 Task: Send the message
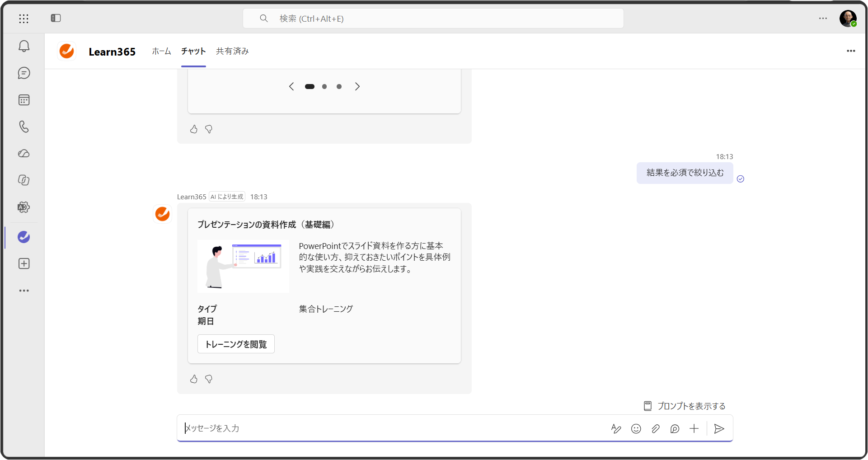pos(719,429)
